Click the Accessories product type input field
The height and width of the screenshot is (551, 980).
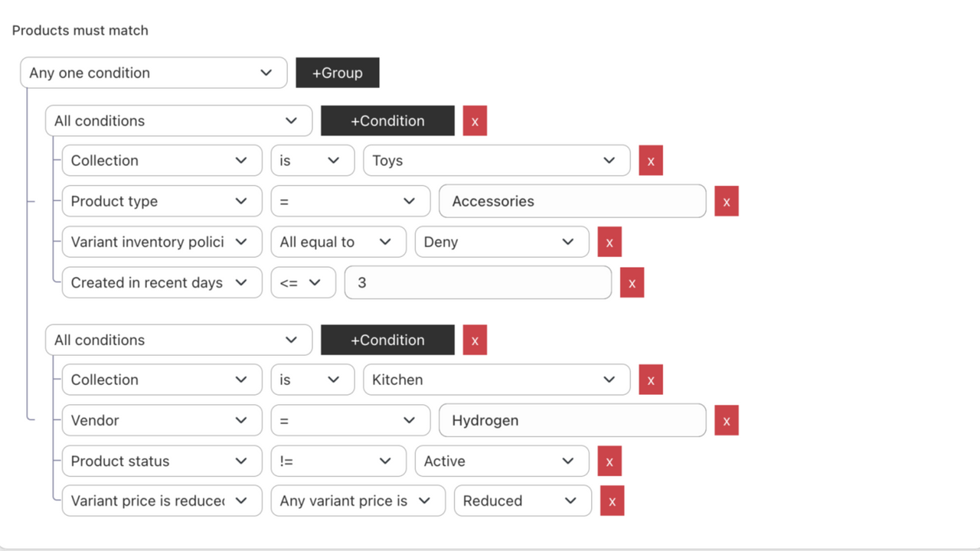point(572,201)
